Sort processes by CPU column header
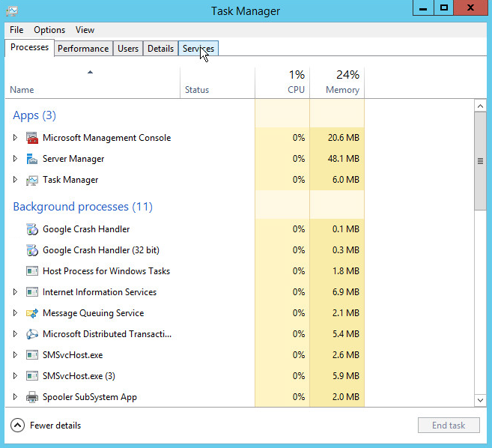 point(282,82)
